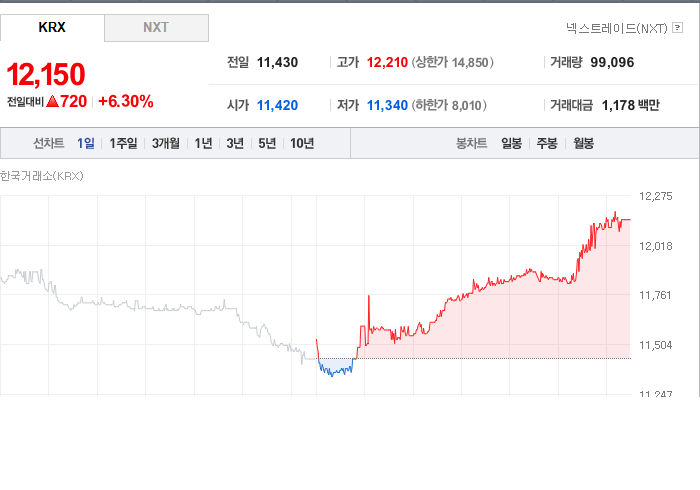
Task: Switch to the NXT tab
Action: point(156,28)
